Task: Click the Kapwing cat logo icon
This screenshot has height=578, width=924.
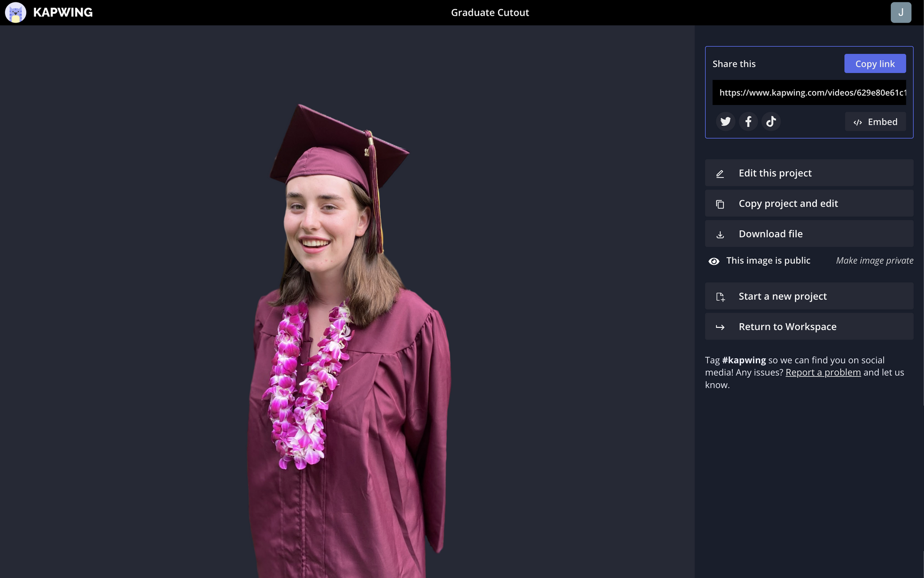Action: coord(15,12)
